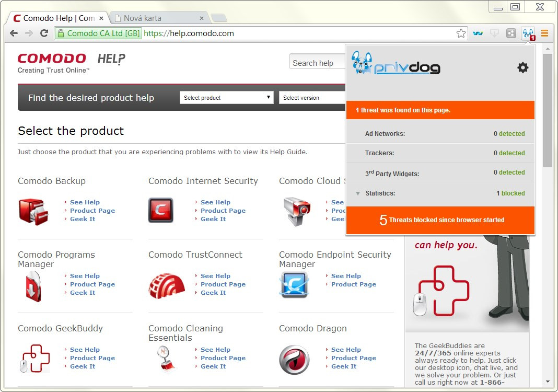Open the Select version dropdown
Image resolution: width=558 pixels, height=392 pixels.
[x=312, y=98]
